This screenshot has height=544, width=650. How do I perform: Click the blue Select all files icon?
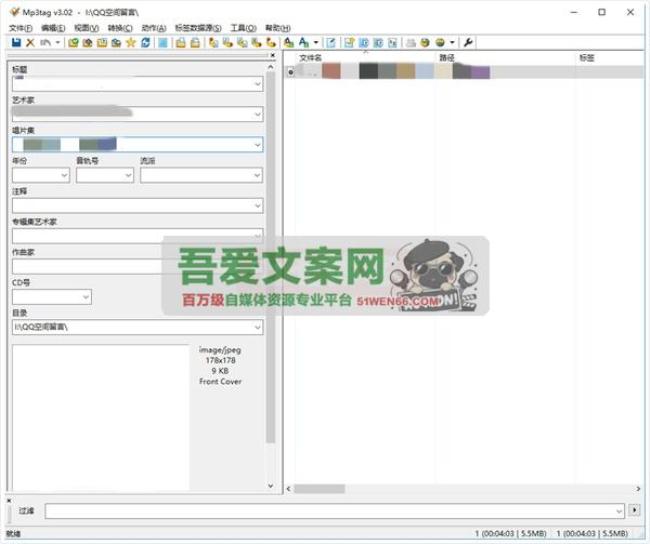(x=163, y=42)
